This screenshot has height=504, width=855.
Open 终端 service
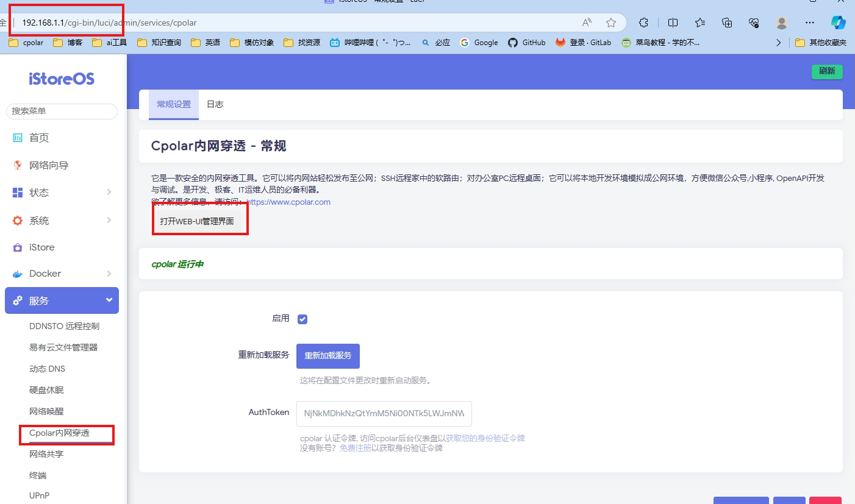[x=38, y=475]
